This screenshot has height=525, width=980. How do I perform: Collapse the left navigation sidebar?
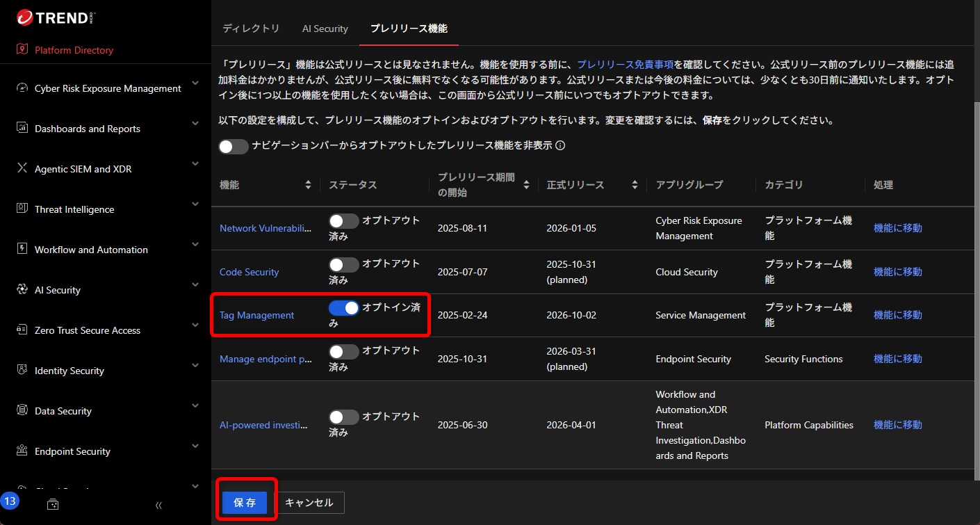coord(158,506)
